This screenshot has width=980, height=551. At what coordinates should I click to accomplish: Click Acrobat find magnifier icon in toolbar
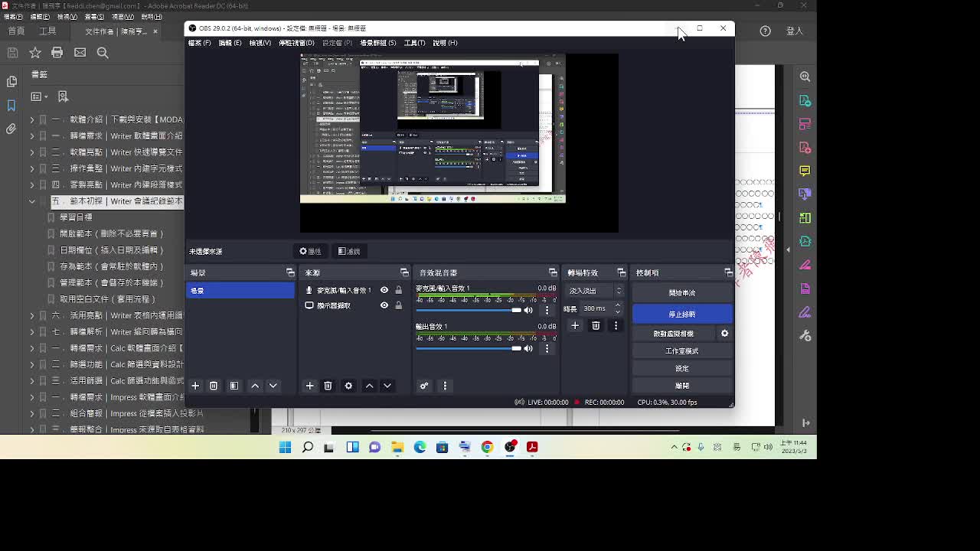coord(103,52)
